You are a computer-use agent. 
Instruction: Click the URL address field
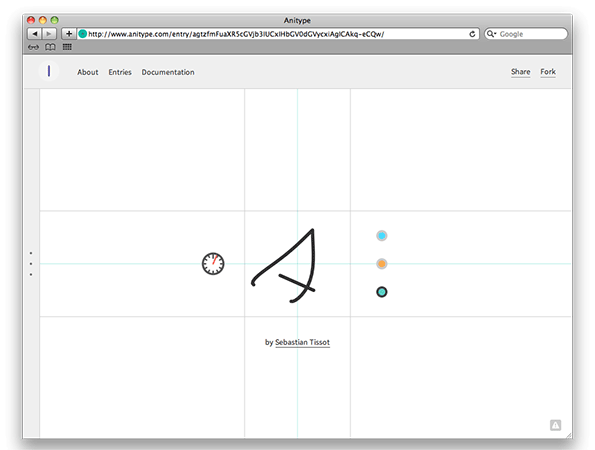(278, 34)
